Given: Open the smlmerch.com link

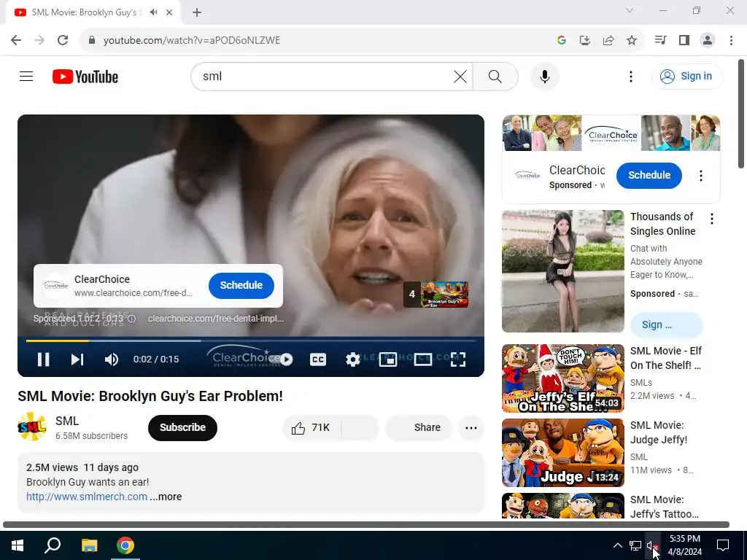Looking at the screenshot, I should point(87,497).
